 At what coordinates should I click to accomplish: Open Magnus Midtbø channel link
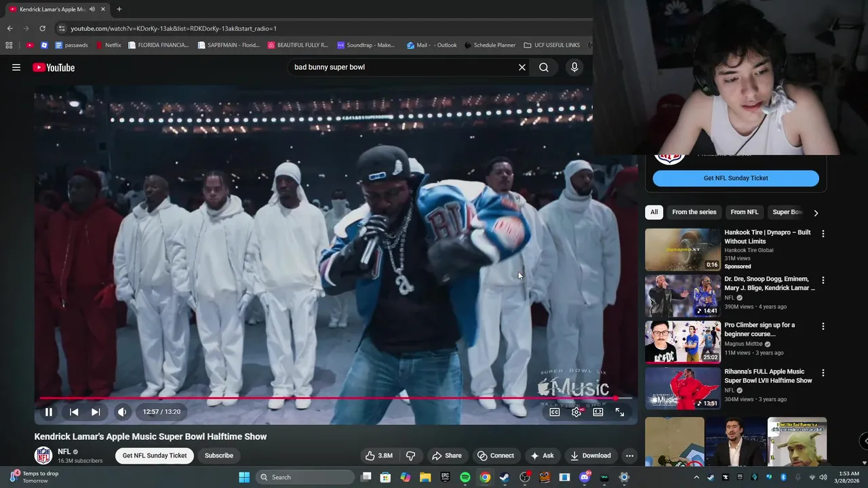(x=743, y=344)
